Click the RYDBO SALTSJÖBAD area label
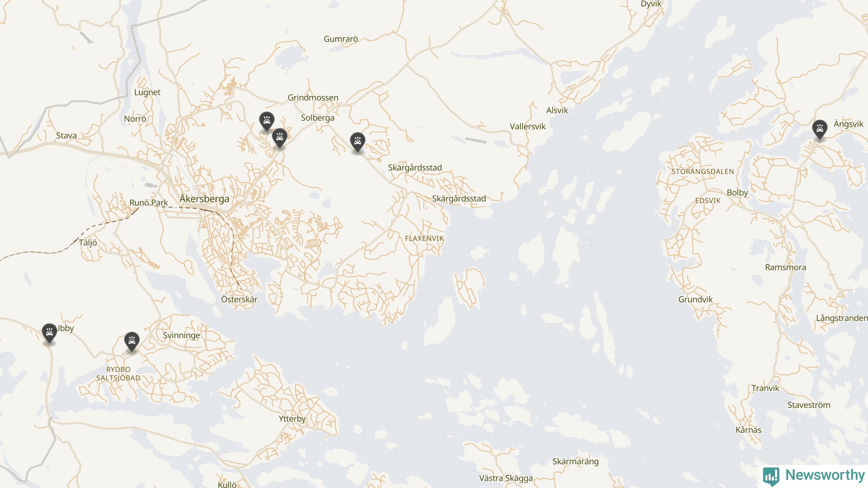Screen dimensions: 868x488 click(118, 374)
